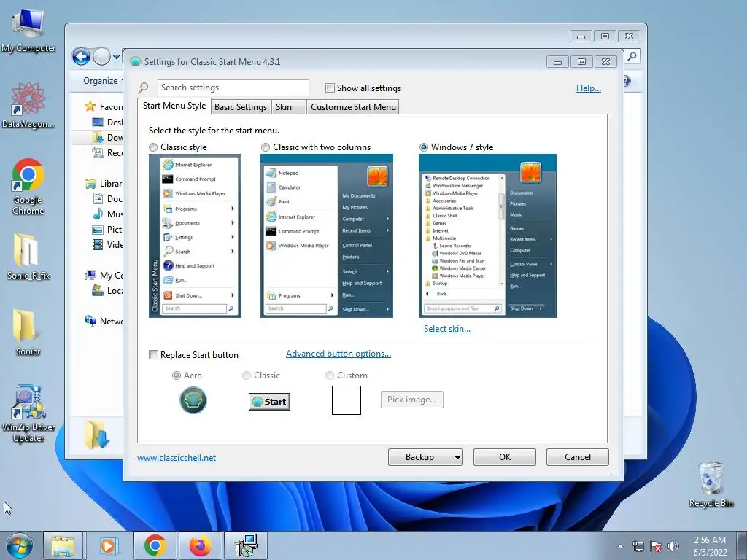The width and height of the screenshot is (747, 560).
Task: Open Sonic_R_fix folder on desktop
Action: [28, 256]
